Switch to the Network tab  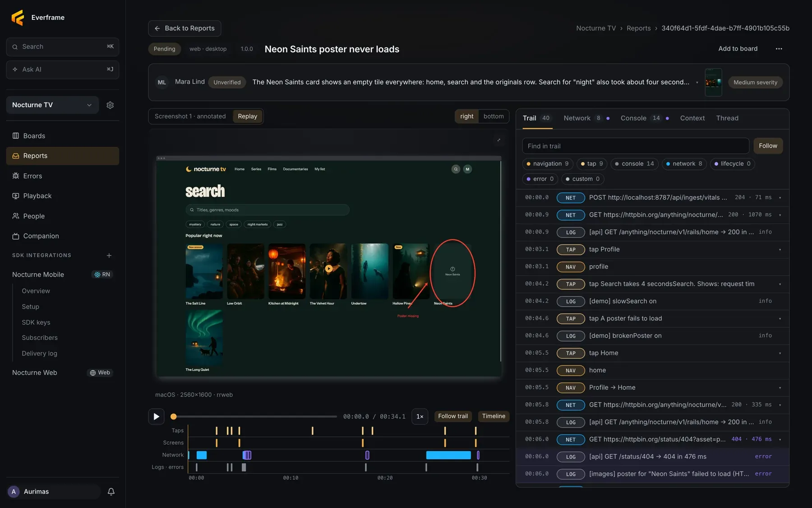(x=586, y=118)
